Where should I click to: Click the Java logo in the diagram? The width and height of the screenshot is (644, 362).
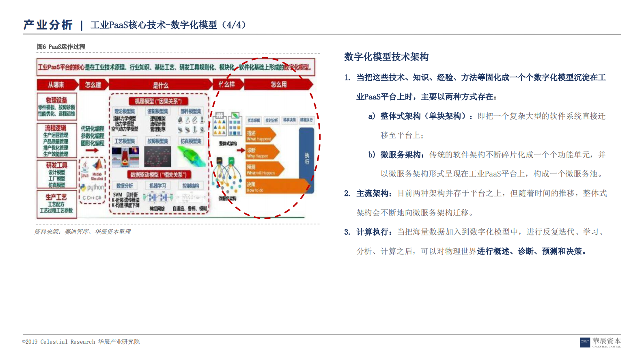[x=84, y=169]
